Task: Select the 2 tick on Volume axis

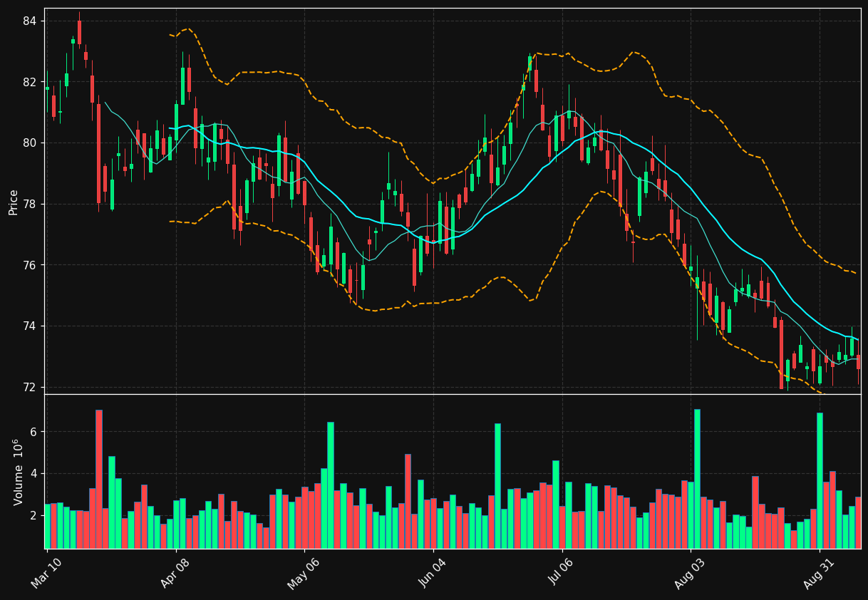Action: coord(33,515)
